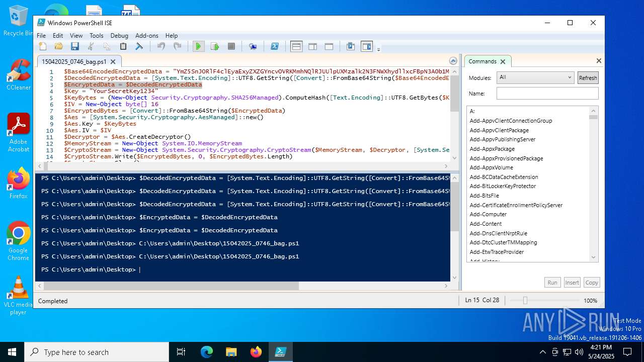Image resolution: width=644 pixels, height=362 pixels.
Task: Select Add-BitsFile command
Action: pyautogui.click(x=484, y=196)
